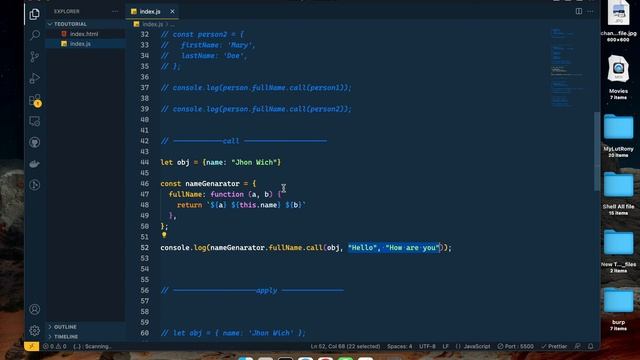Select index.html in the file tree

click(84, 34)
